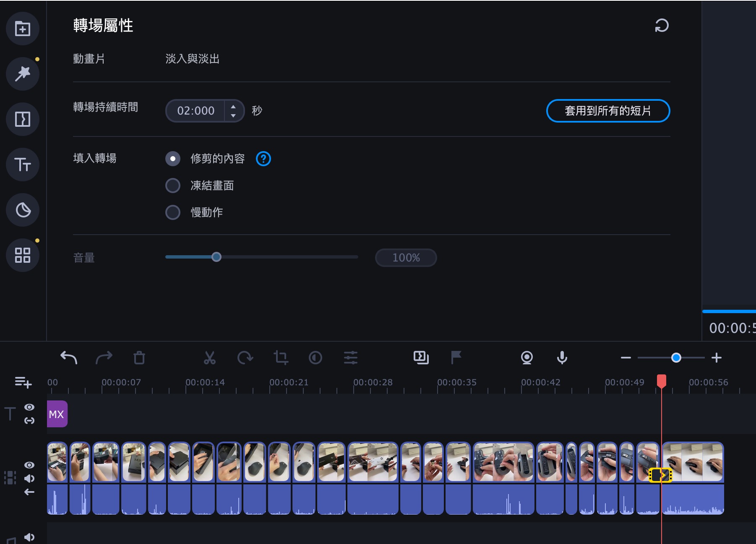Toggle video track visibility eye icon

coord(29,465)
